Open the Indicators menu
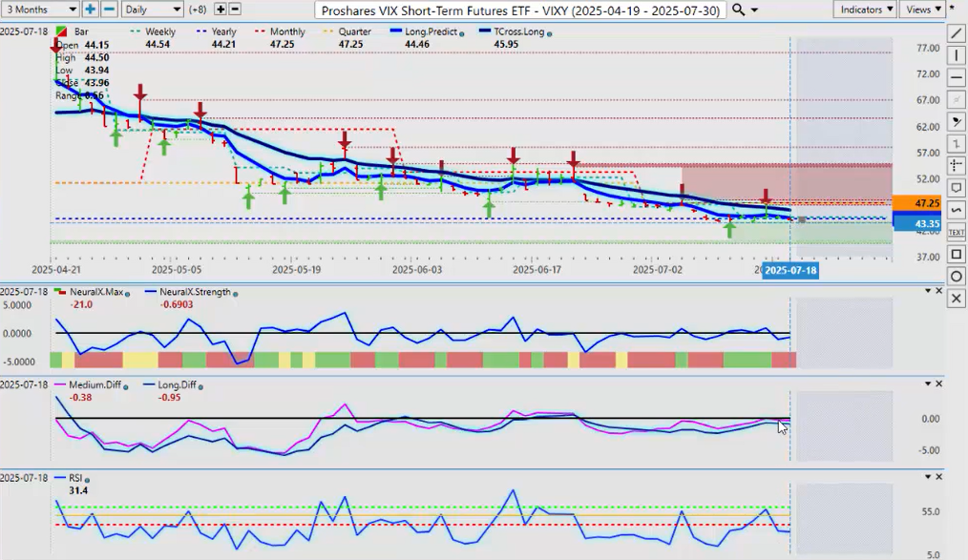 864,10
